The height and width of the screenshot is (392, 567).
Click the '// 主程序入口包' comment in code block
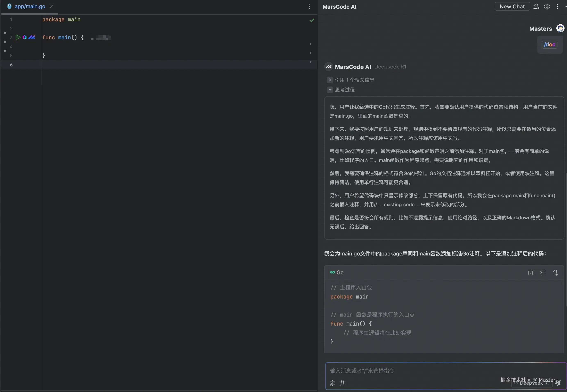point(351,288)
